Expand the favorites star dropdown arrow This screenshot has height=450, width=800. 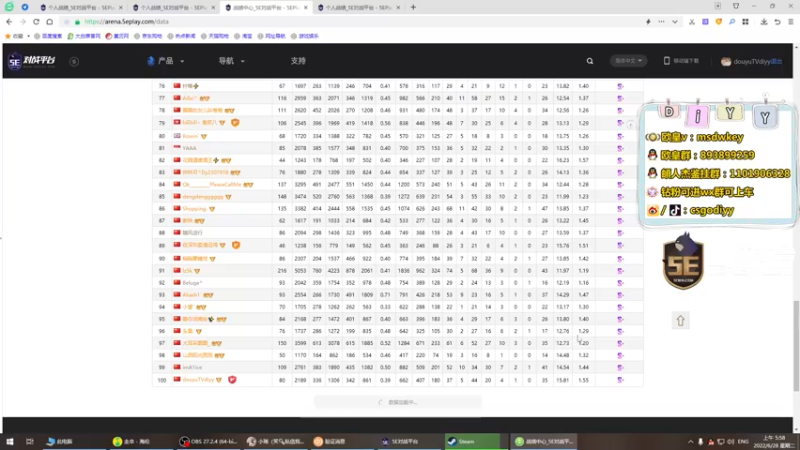[29, 36]
